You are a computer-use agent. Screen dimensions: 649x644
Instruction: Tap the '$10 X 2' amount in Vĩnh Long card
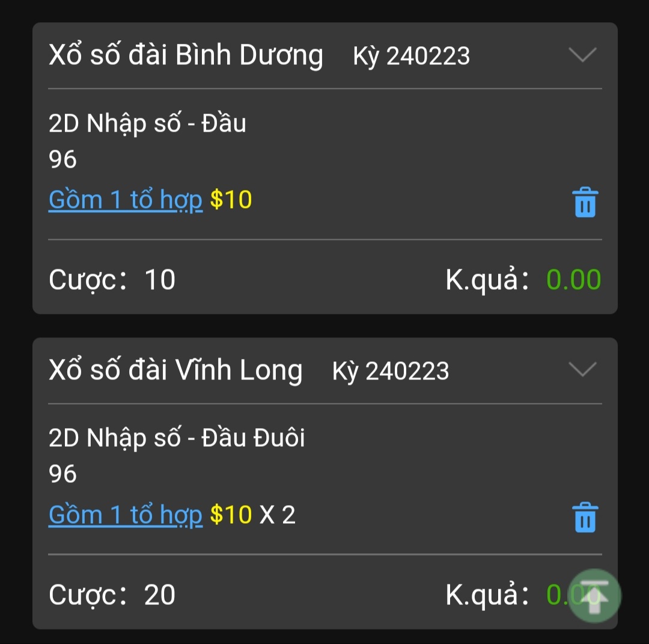[253, 515]
